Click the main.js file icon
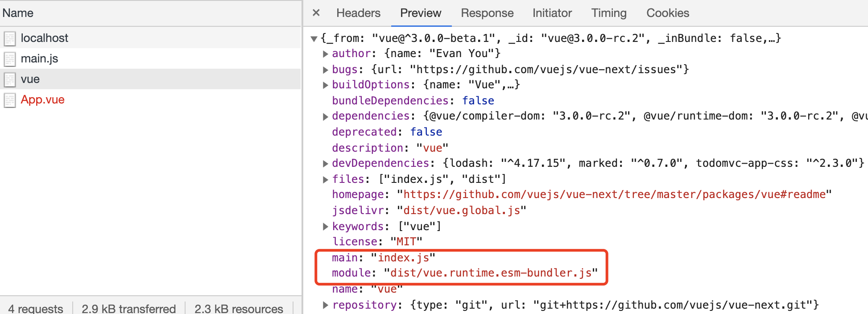The image size is (868, 314). (x=10, y=59)
